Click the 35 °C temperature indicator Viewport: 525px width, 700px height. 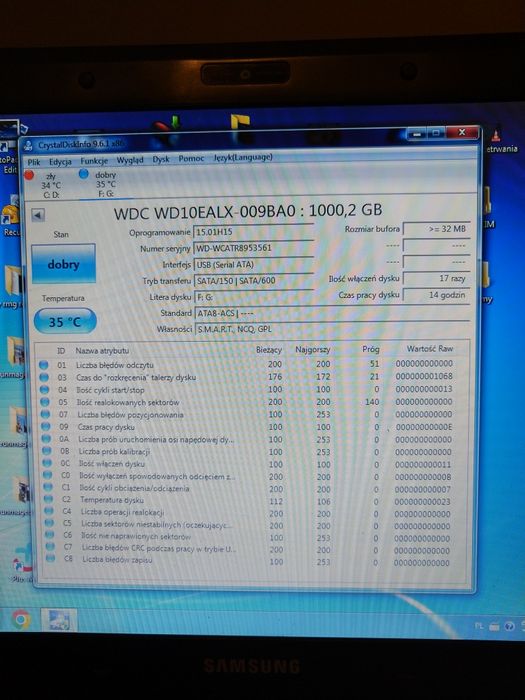click(x=65, y=321)
